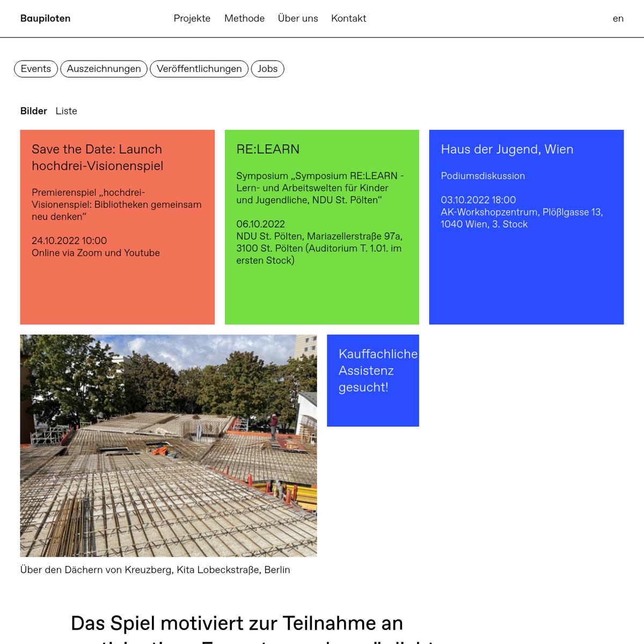Switch to Liste view
644x644 pixels.
pos(66,111)
